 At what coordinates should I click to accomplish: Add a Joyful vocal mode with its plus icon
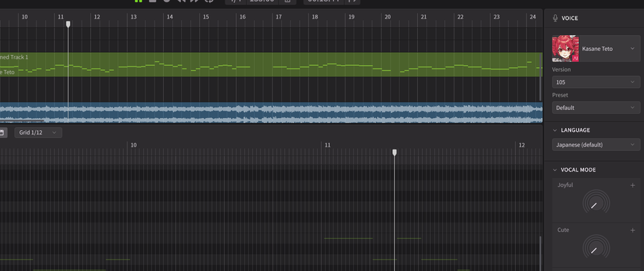click(x=633, y=185)
